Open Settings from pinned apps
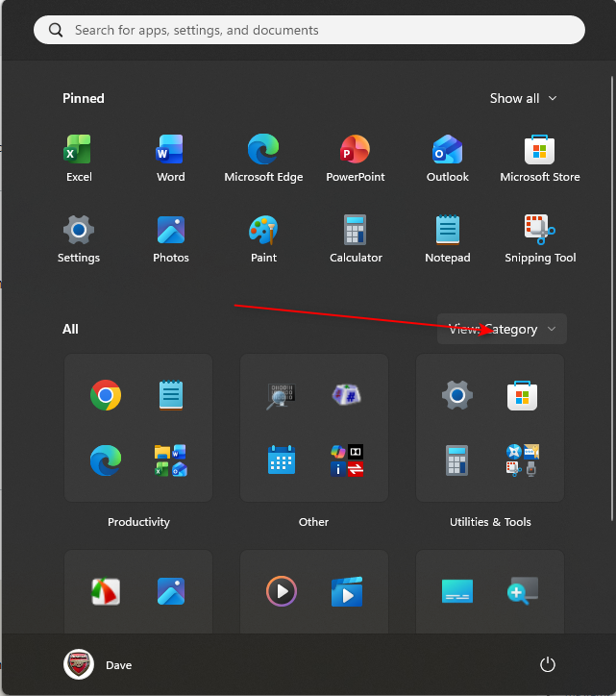616x696 pixels. point(79,239)
